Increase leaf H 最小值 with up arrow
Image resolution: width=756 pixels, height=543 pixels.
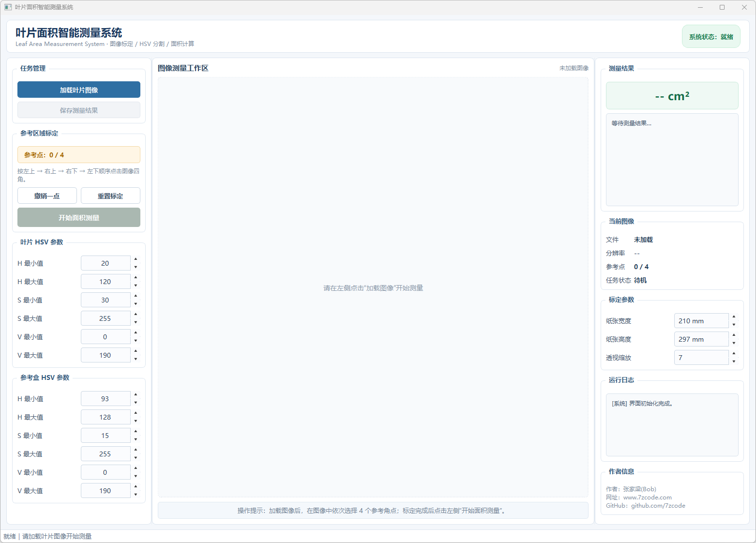coord(136,259)
